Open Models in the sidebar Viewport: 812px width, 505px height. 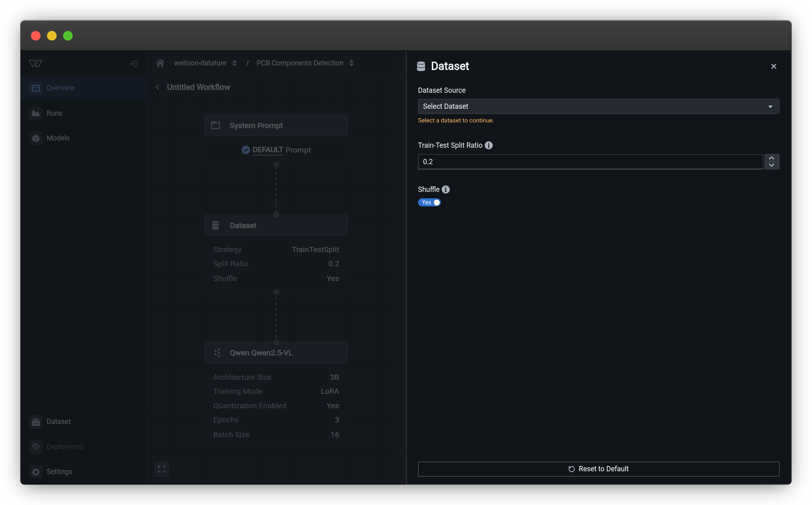click(58, 138)
